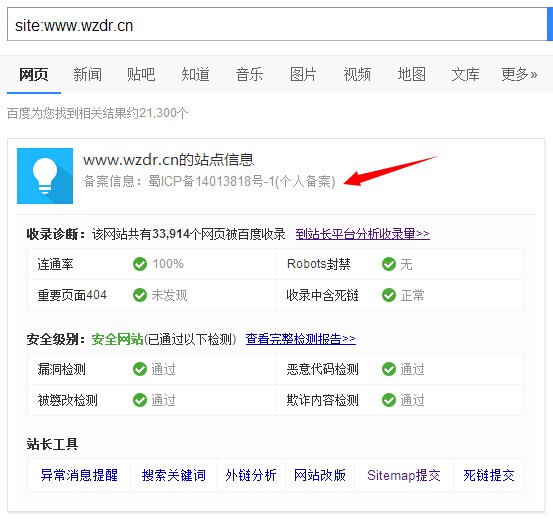Click the 安全网站 green status text

point(117,339)
